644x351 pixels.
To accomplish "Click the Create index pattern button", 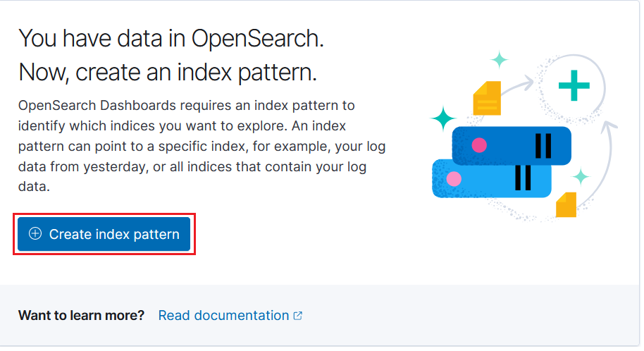I will coord(104,234).
